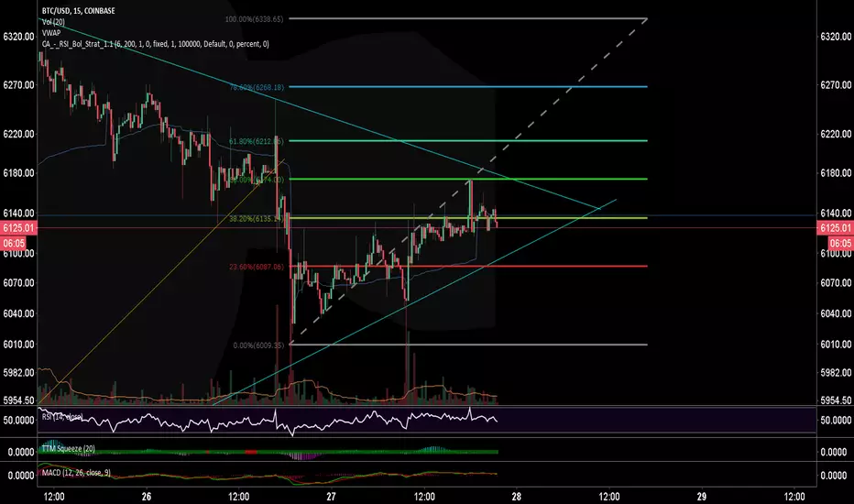854x504 pixels.
Task: Click the 6125.01 current price tag on right axis
Action: 835,228
